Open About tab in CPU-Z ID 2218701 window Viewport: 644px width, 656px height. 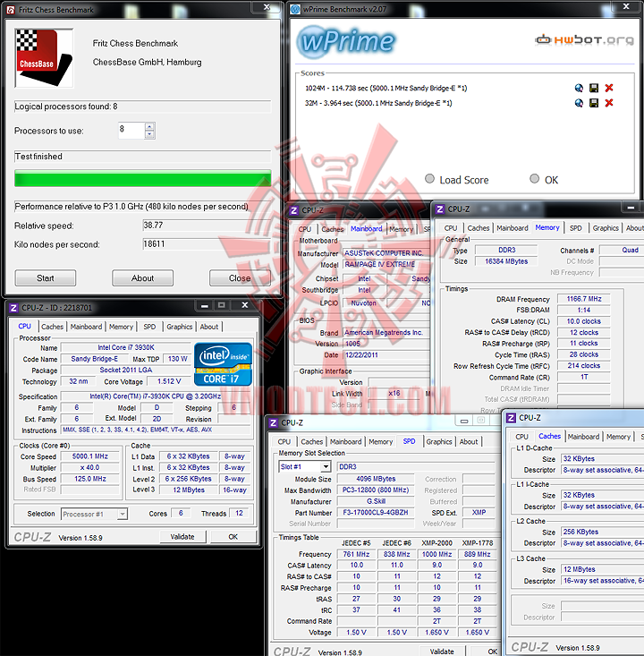pyautogui.click(x=209, y=327)
